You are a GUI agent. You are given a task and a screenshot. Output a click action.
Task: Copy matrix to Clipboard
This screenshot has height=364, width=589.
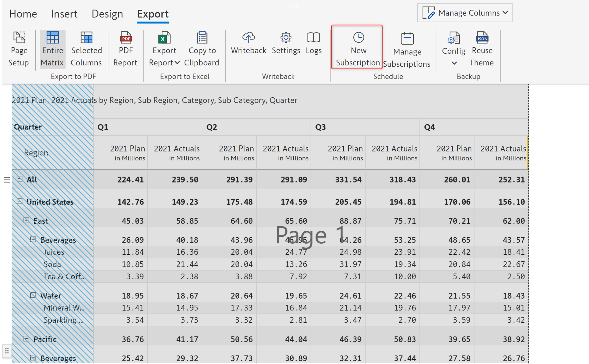pyautogui.click(x=202, y=49)
